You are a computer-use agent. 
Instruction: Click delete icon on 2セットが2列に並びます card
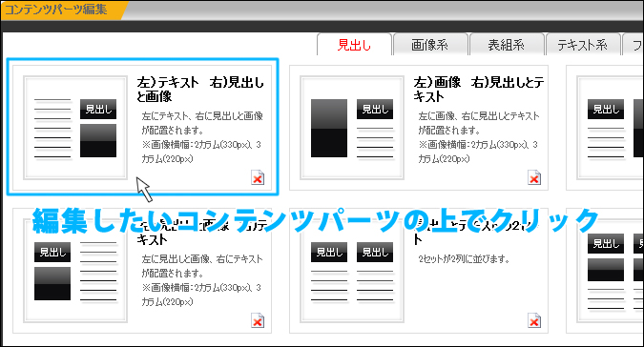(534, 320)
